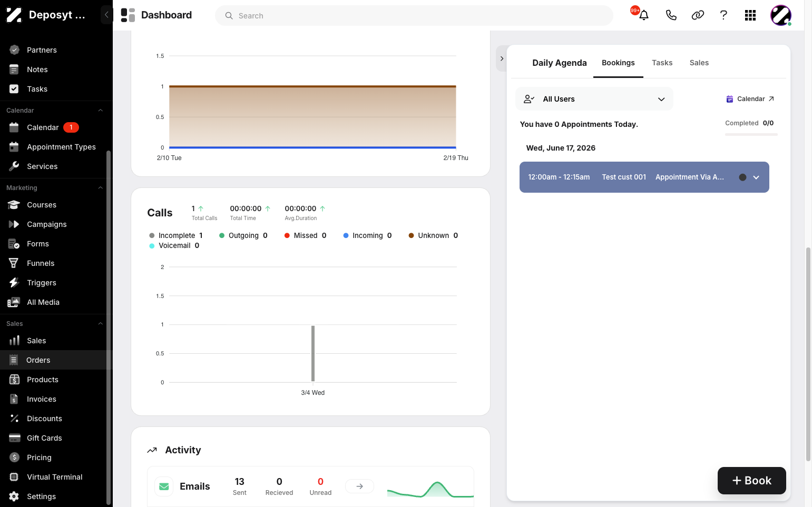812x507 pixels.
Task: Toggle the Incomplete calls legend item
Action: coord(176,235)
